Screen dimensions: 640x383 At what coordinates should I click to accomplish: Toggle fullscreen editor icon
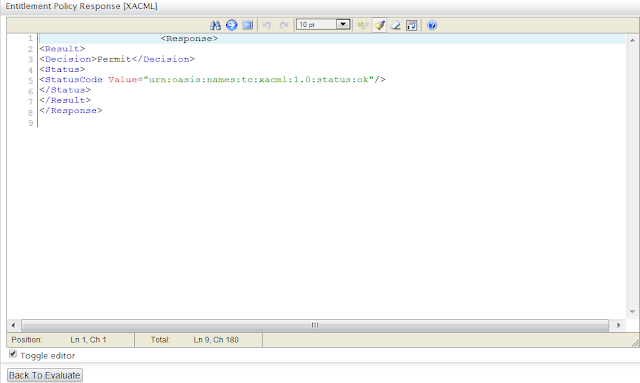click(x=247, y=25)
